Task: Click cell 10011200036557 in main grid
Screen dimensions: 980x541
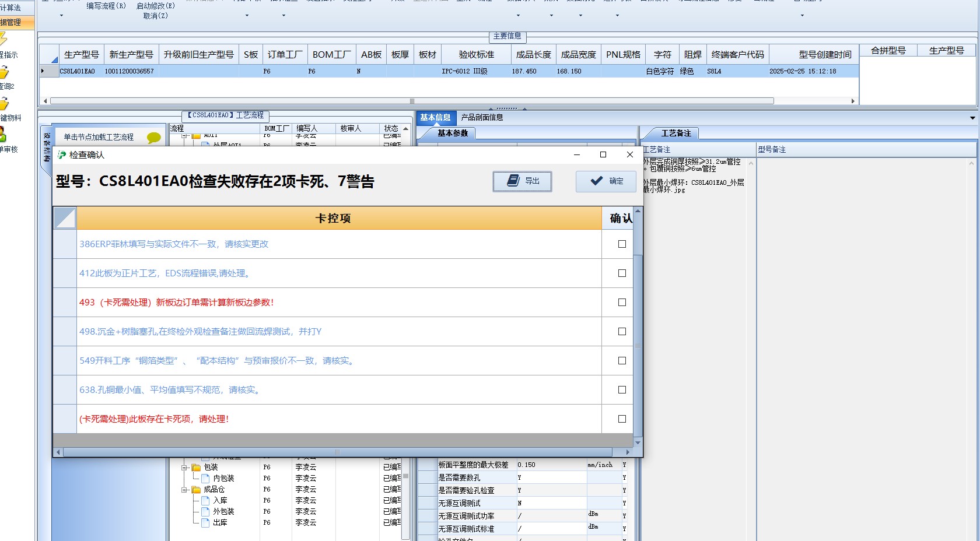Action: [x=131, y=71]
